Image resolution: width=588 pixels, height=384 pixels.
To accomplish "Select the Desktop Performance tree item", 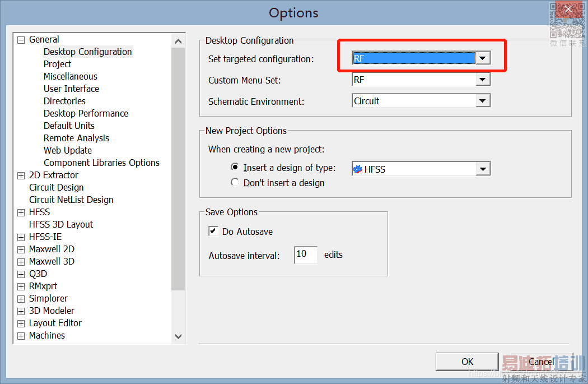I will coord(86,113).
